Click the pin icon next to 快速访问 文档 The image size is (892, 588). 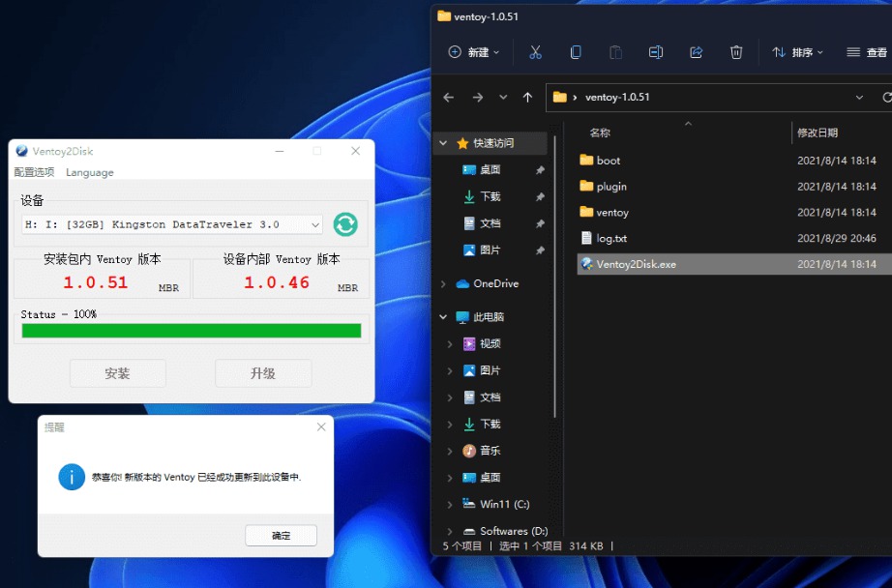pyautogui.click(x=540, y=223)
